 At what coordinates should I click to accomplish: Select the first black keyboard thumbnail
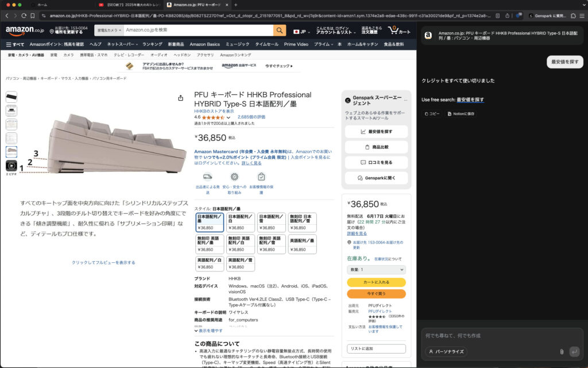pyautogui.click(x=11, y=97)
